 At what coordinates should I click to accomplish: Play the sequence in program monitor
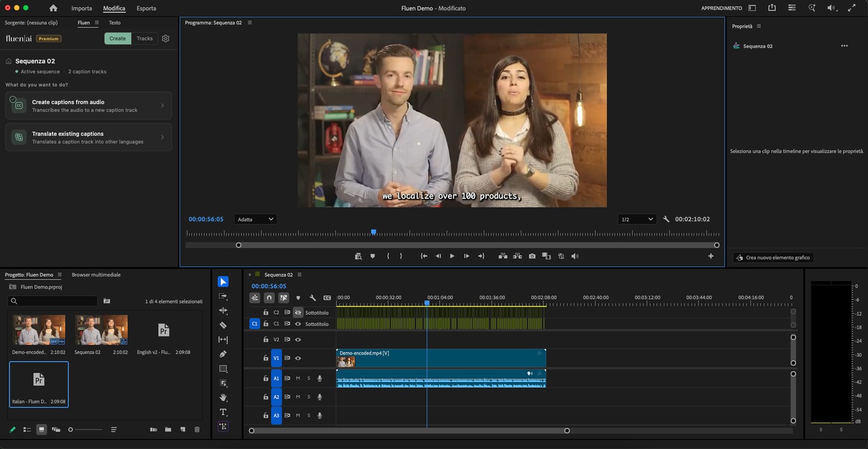click(452, 256)
